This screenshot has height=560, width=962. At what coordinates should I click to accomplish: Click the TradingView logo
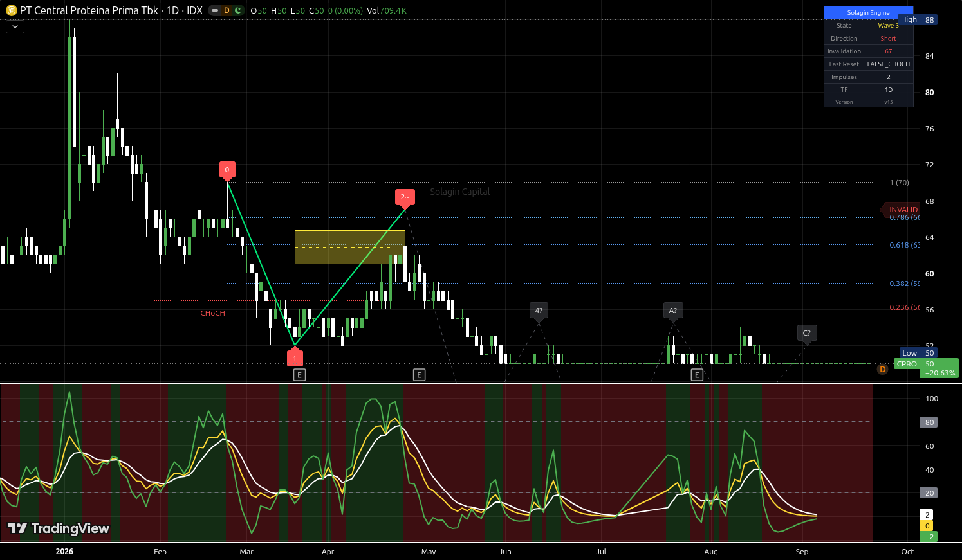59,528
